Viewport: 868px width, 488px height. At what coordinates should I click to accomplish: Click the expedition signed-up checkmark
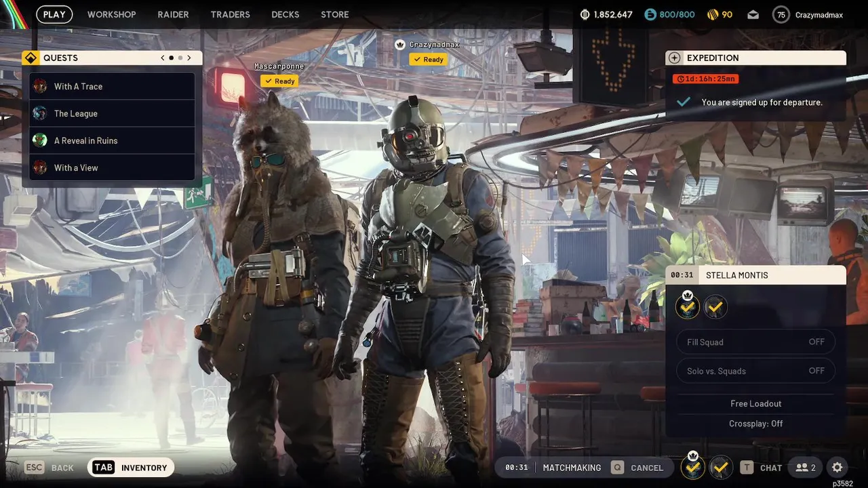tap(684, 102)
